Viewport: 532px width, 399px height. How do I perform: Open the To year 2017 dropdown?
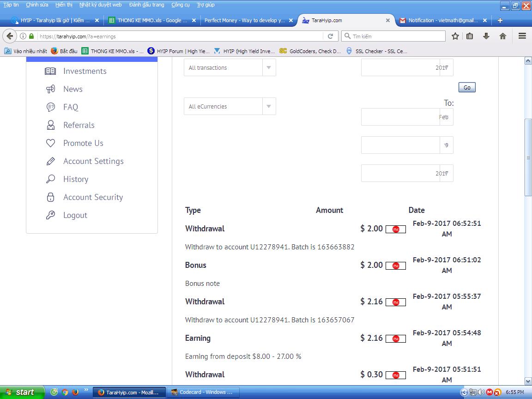coord(407,173)
